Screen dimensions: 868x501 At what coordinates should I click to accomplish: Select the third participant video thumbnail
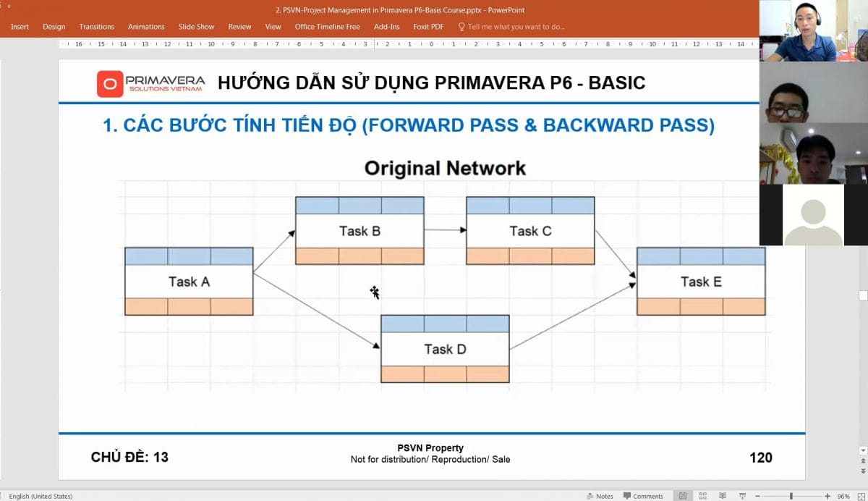(814, 153)
